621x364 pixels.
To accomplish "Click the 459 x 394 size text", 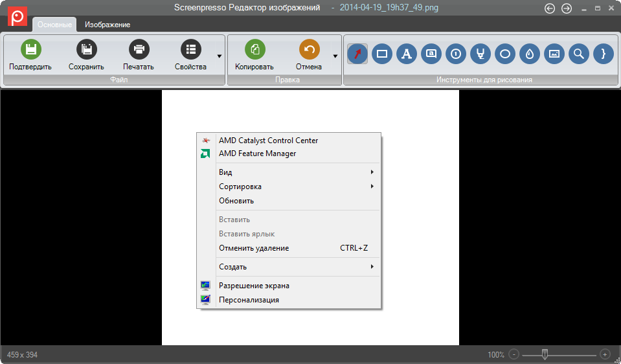I will click(22, 355).
